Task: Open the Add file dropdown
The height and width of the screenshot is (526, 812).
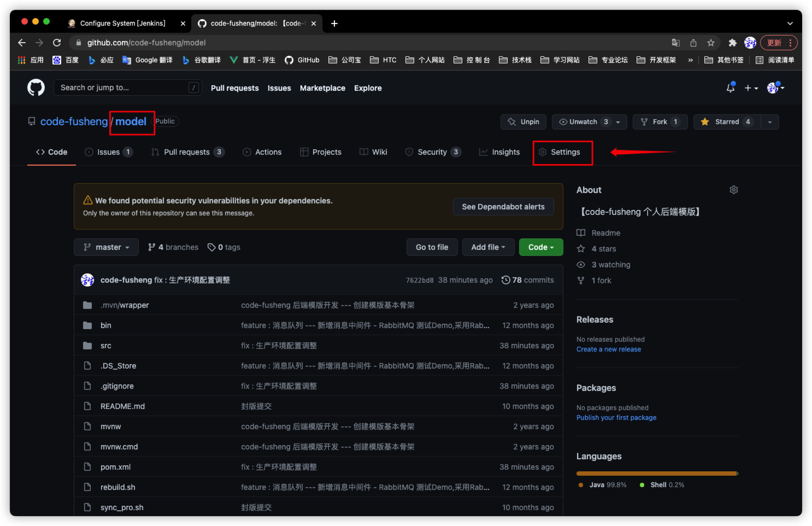Action: point(488,247)
